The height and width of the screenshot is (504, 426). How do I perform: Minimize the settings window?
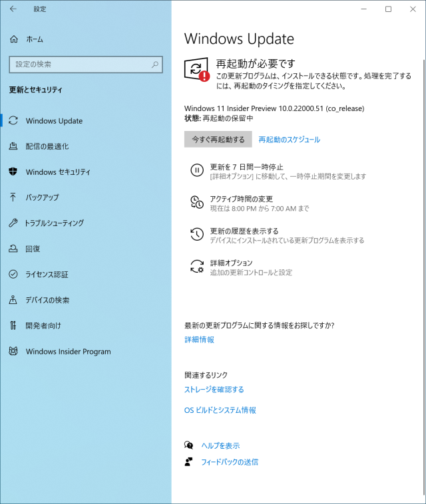pos(364,9)
